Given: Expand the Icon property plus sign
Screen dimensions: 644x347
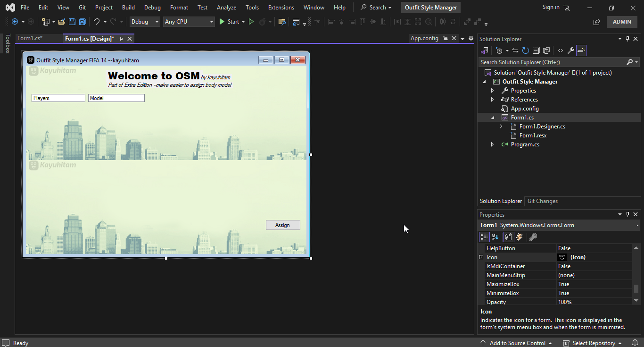Looking at the screenshot, I should coord(481,257).
